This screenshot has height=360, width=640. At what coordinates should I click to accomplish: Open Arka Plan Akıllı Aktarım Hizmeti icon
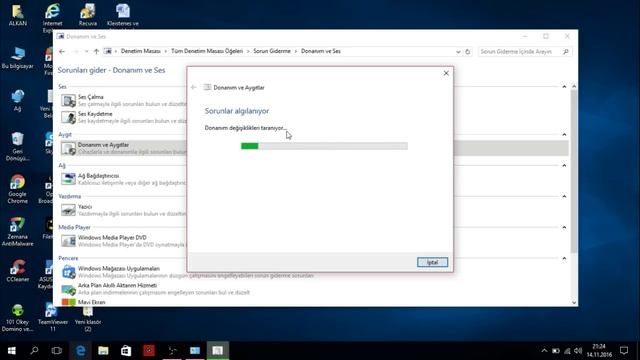point(68,289)
